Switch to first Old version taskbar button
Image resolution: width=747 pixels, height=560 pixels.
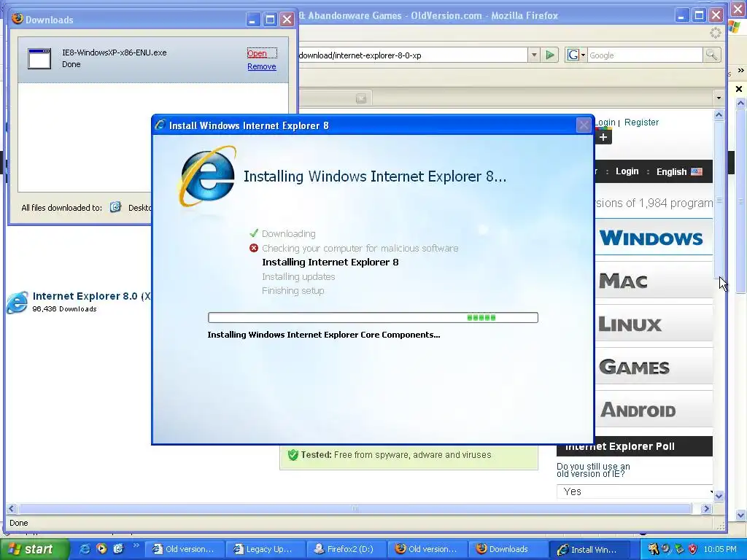point(183,549)
